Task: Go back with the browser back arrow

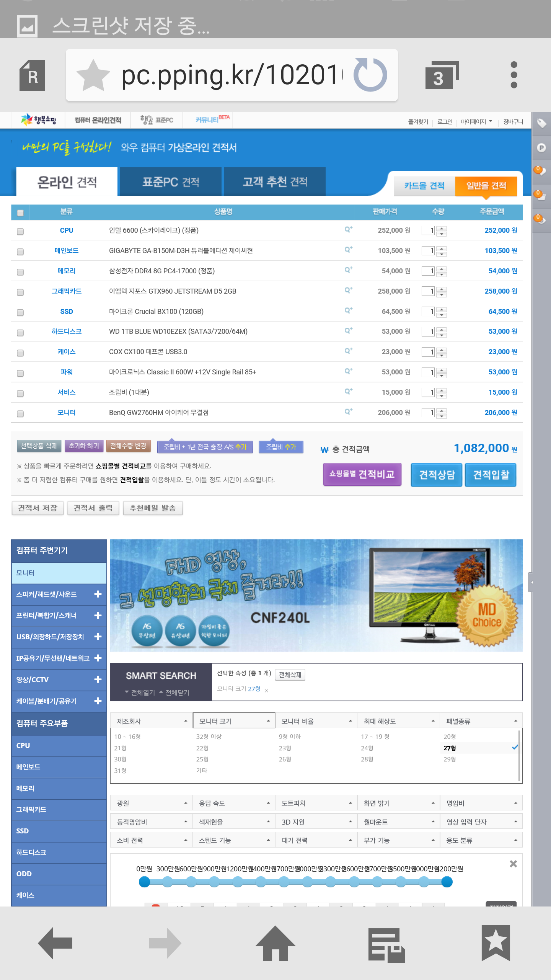Action: point(55,943)
